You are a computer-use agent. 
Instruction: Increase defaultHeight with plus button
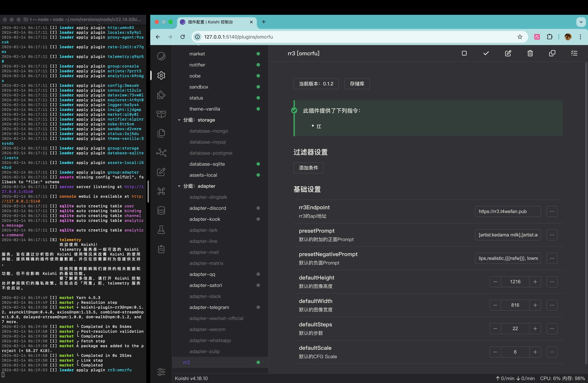(535, 282)
